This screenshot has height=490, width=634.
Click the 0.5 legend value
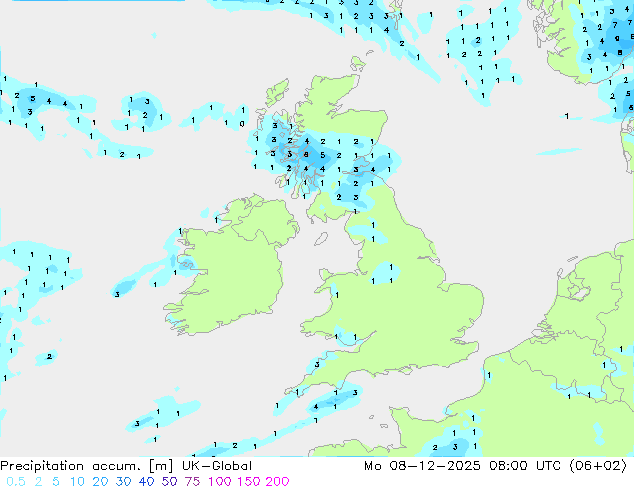16,482
